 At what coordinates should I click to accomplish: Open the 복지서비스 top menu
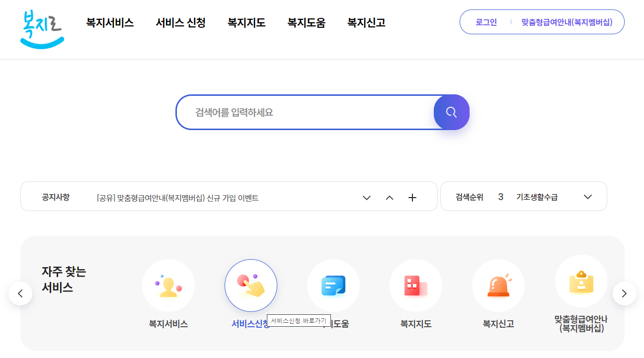pyautogui.click(x=110, y=22)
